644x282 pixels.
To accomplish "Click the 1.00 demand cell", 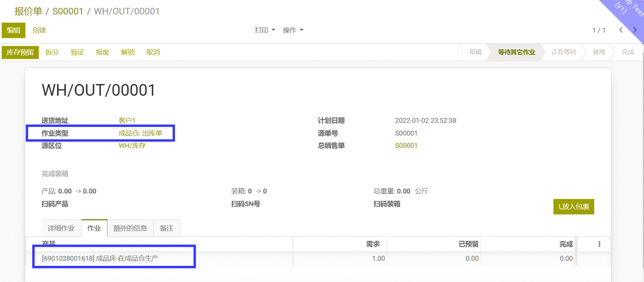I will (x=340, y=258).
